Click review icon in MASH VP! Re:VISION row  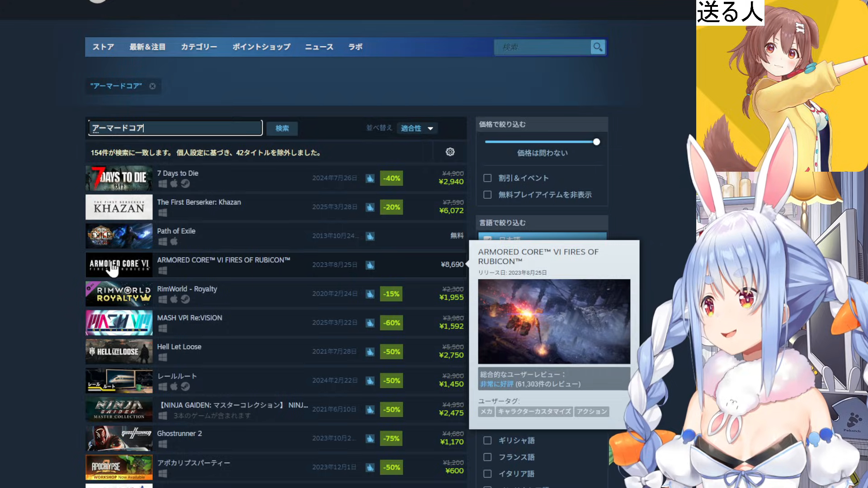point(370,323)
